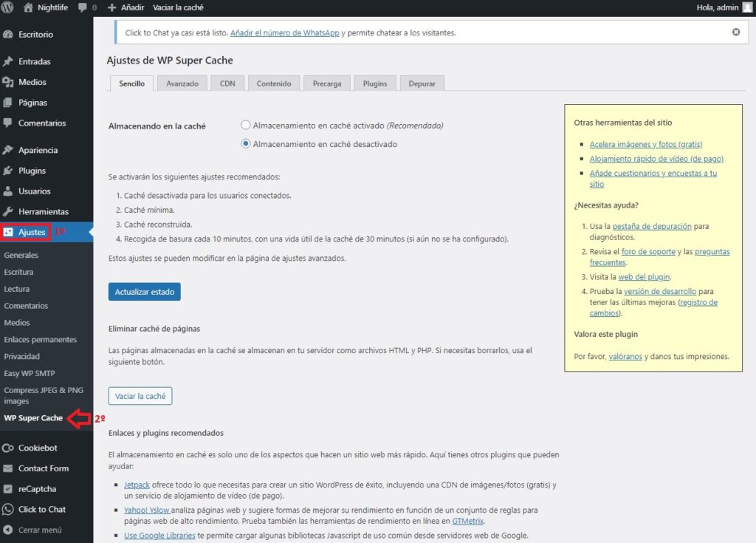This screenshot has width=756, height=543.
Task: Open the GTMetrix link
Action: (x=467, y=521)
